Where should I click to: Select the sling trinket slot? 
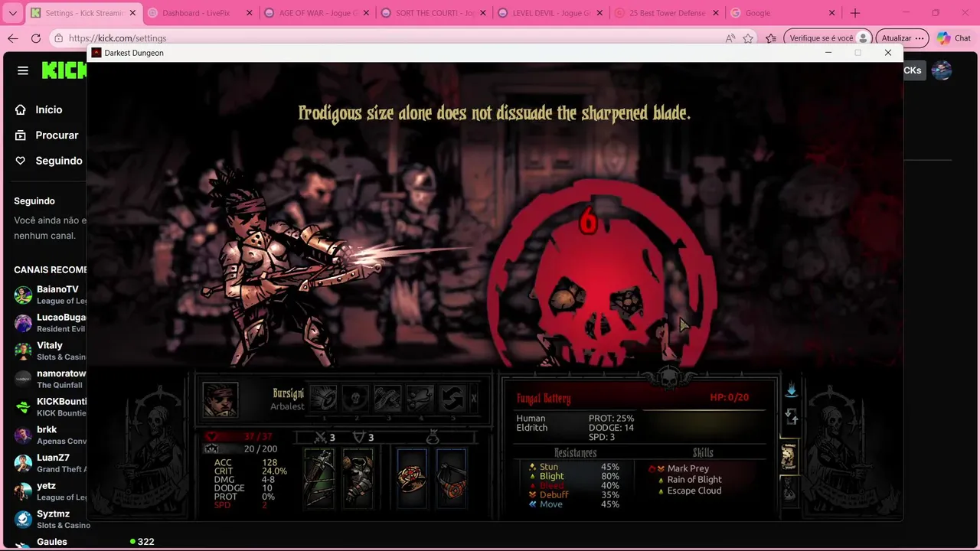(x=452, y=478)
